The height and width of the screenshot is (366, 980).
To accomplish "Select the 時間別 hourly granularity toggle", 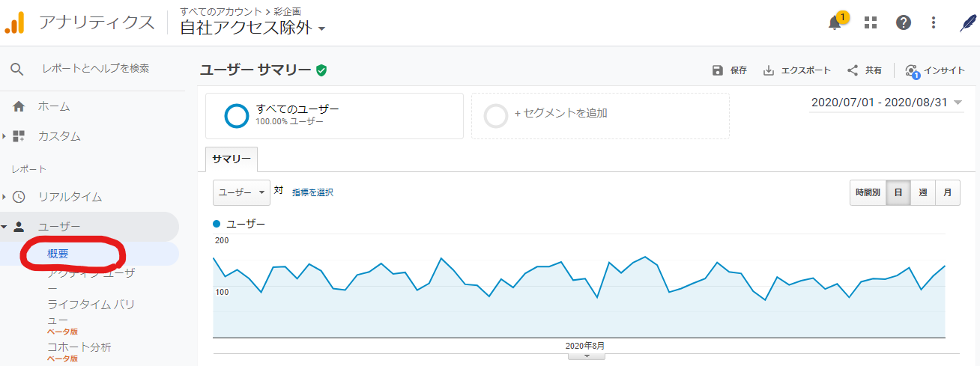I will tap(868, 193).
